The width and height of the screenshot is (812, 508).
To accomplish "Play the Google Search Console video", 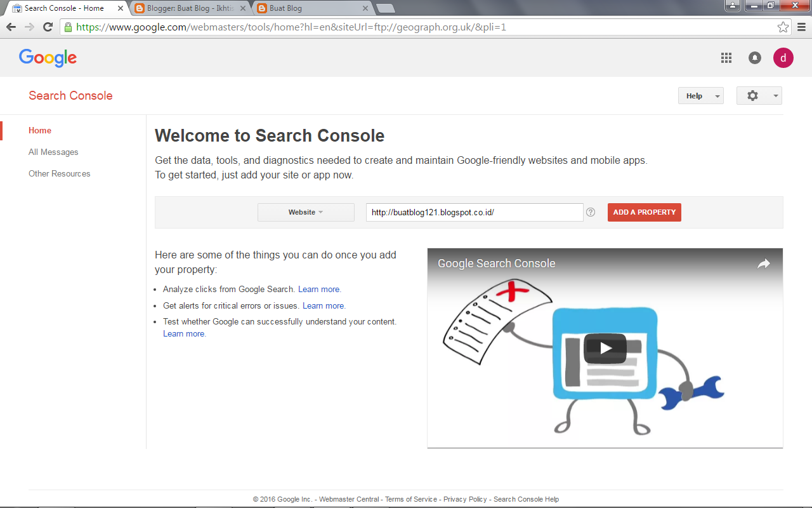I will point(605,348).
